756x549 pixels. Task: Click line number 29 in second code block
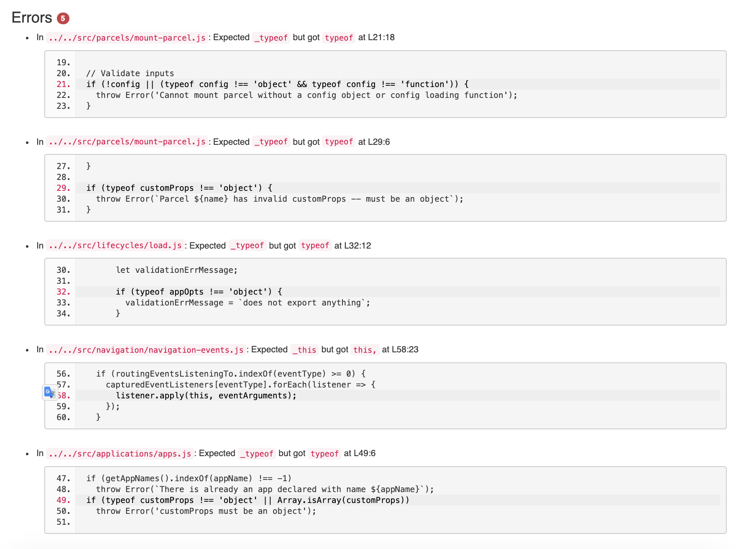click(x=64, y=188)
